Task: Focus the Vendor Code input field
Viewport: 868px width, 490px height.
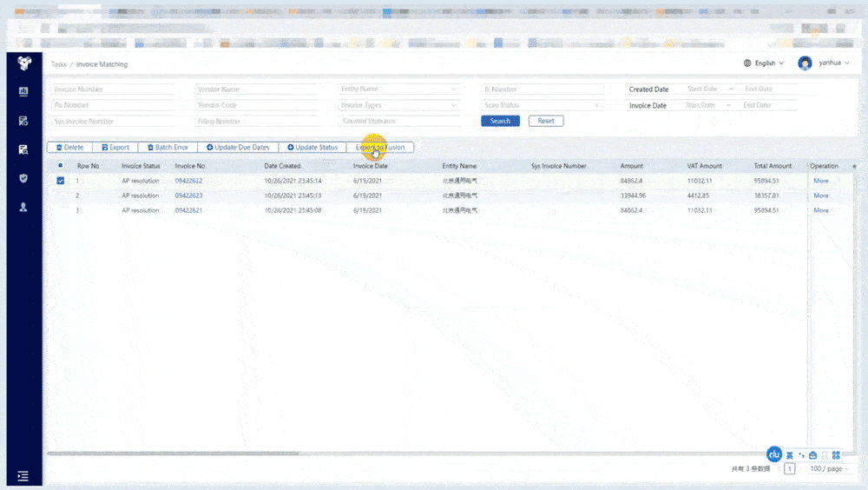Action: click(x=256, y=105)
